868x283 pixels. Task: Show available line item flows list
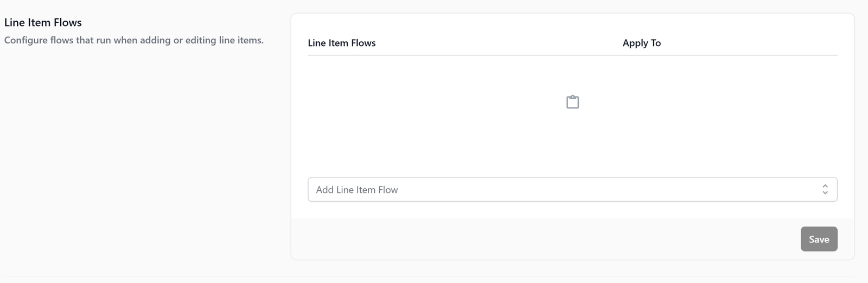click(572, 189)
